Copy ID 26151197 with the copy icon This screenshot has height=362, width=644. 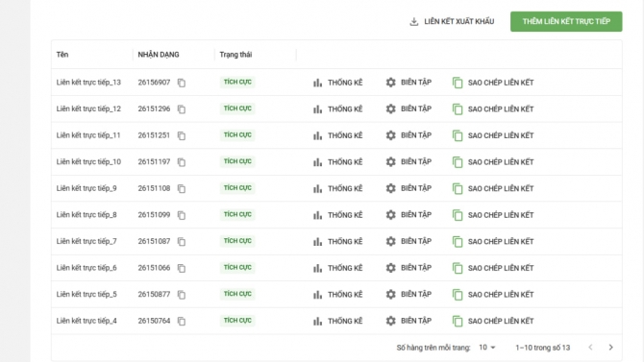pyautogui.click(x=182, y=162)
